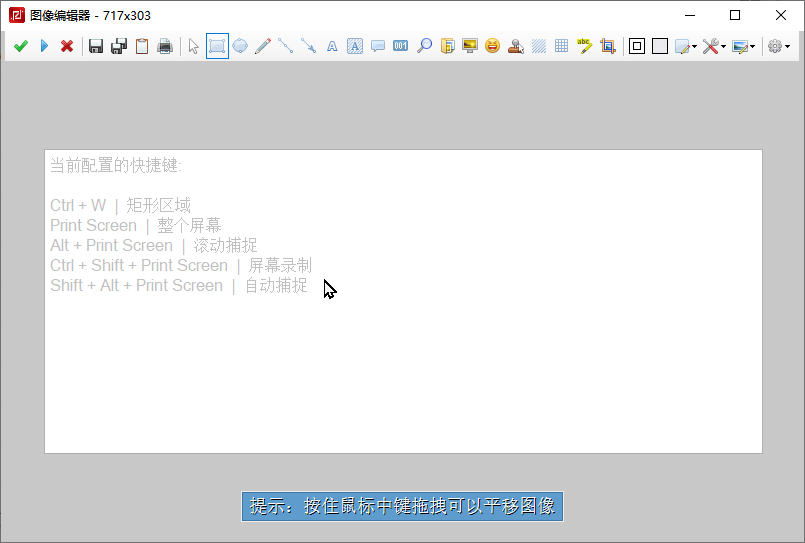Expand the image picture dropdown

(743, 46)
